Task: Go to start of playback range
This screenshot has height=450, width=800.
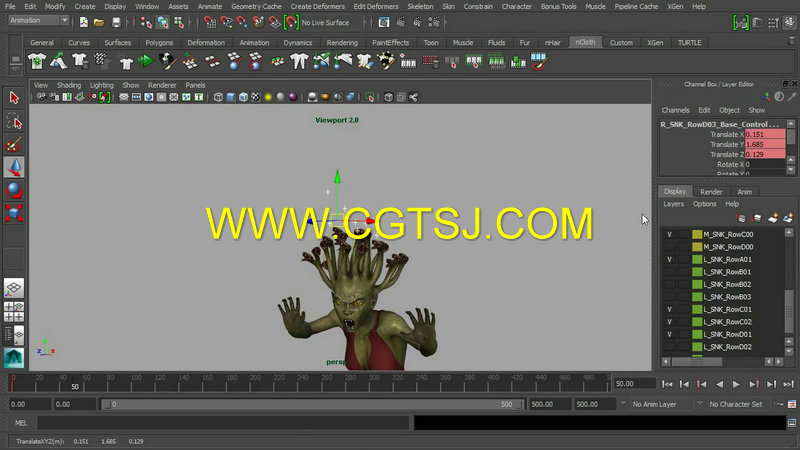Action: pyautogui.click(x=667, y=384)
